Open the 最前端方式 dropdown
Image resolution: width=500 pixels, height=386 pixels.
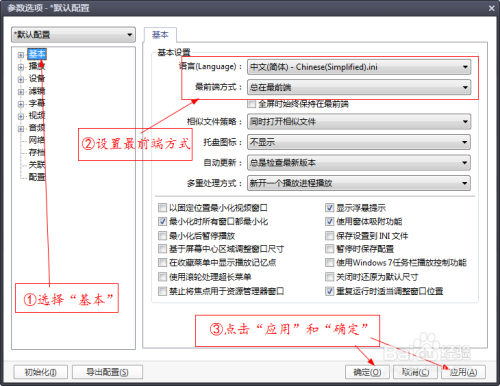click(359, 87)
